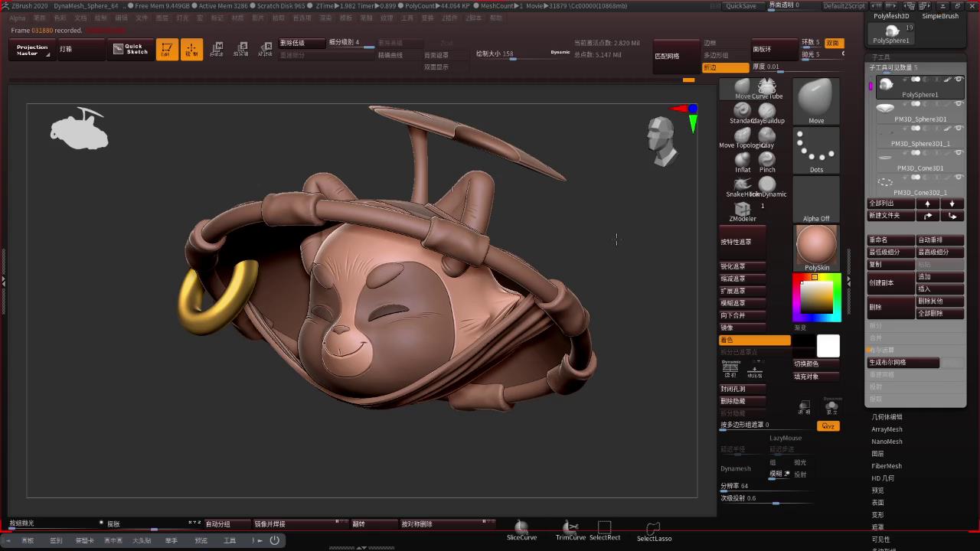Move subtool down with down arrow
Viewport: 980px width, 551px height.
952,204
